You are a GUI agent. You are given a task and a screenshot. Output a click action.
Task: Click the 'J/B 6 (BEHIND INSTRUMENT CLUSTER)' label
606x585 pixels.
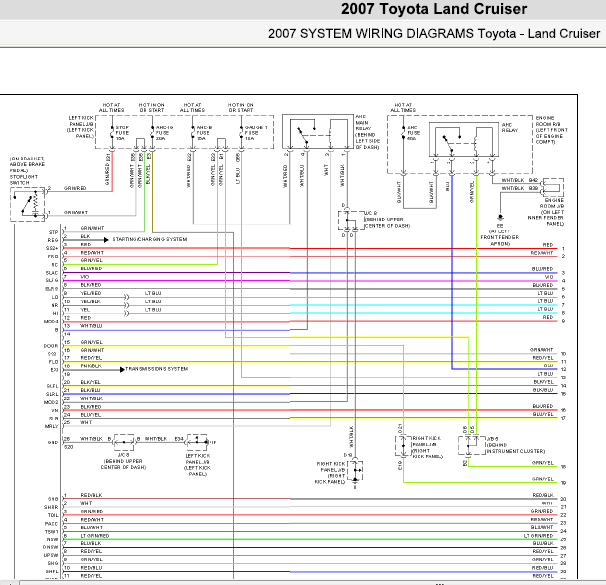515,445
